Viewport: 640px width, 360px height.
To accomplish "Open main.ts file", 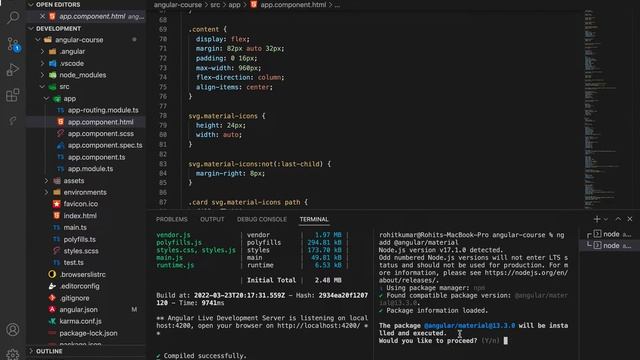I will click(x=75, y=227).
